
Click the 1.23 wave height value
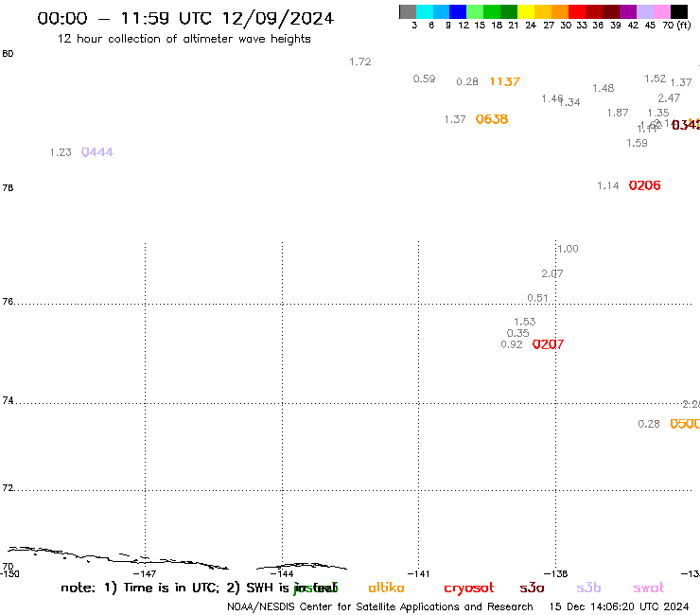click(61, 152)
